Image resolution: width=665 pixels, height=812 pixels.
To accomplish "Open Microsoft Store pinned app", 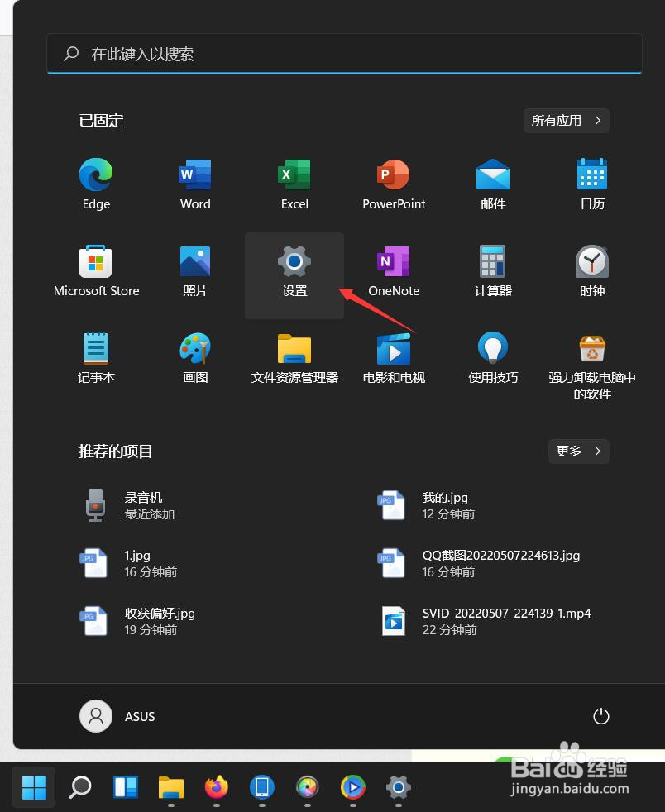I will coord(96,272).
